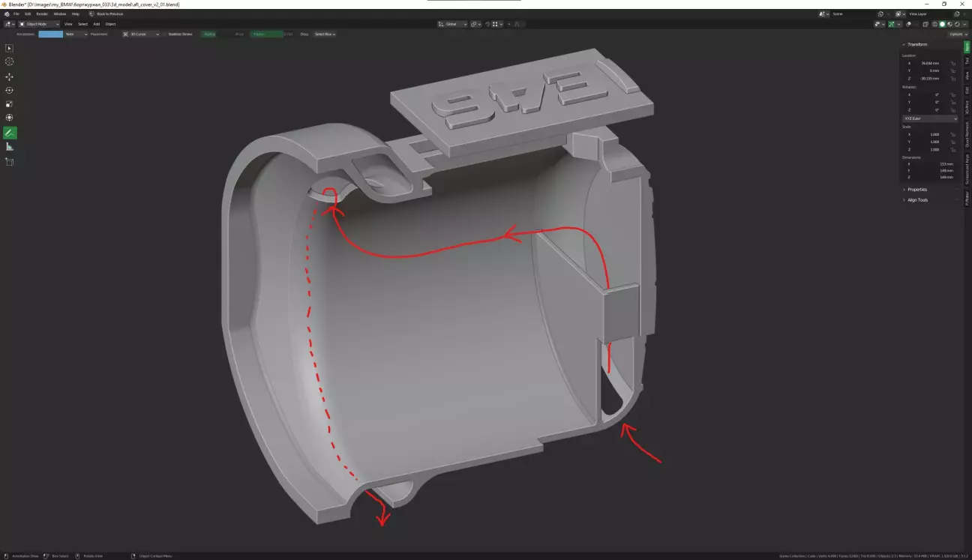This screenshot has width=972, height=560.
Task: Toggle viewport gizmos display
Action: pos(892,24)
